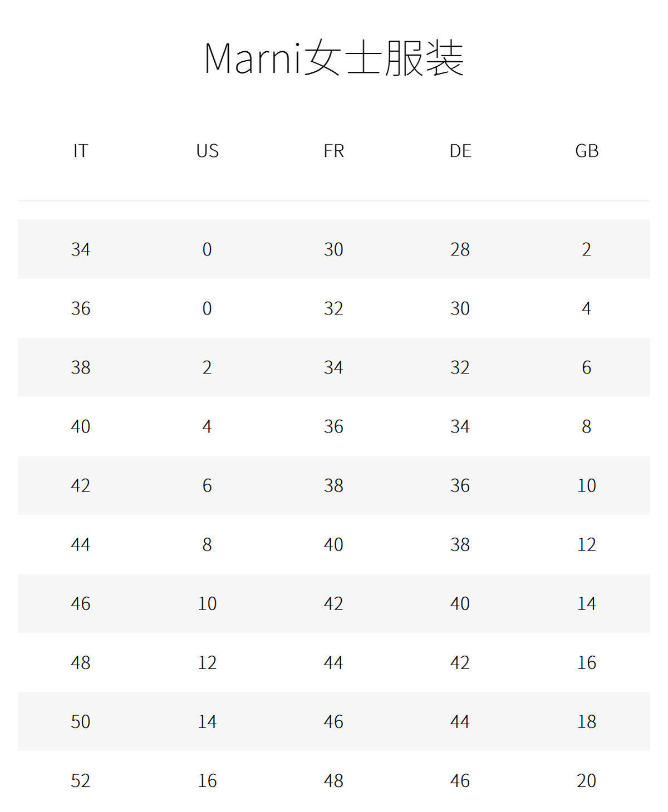This screenshot has width=668, height=812.
Task: Click the Marni女士服装 title
Action: click(334, 58)
